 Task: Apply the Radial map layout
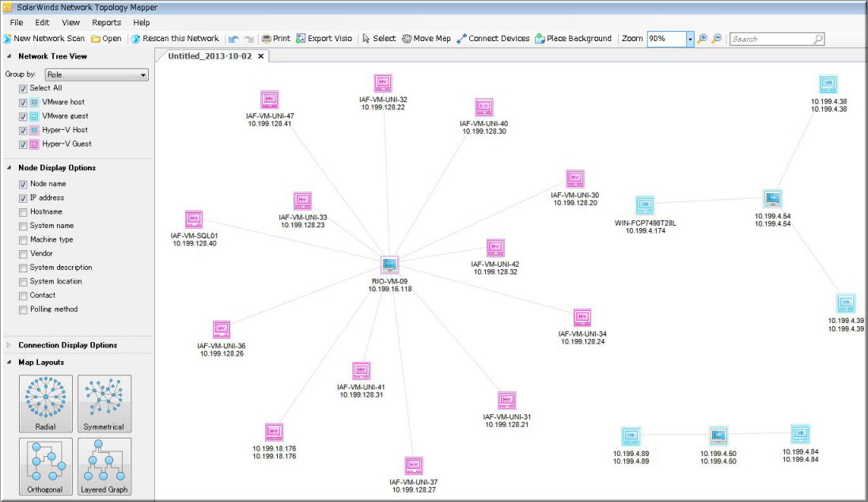pos(45,403)
